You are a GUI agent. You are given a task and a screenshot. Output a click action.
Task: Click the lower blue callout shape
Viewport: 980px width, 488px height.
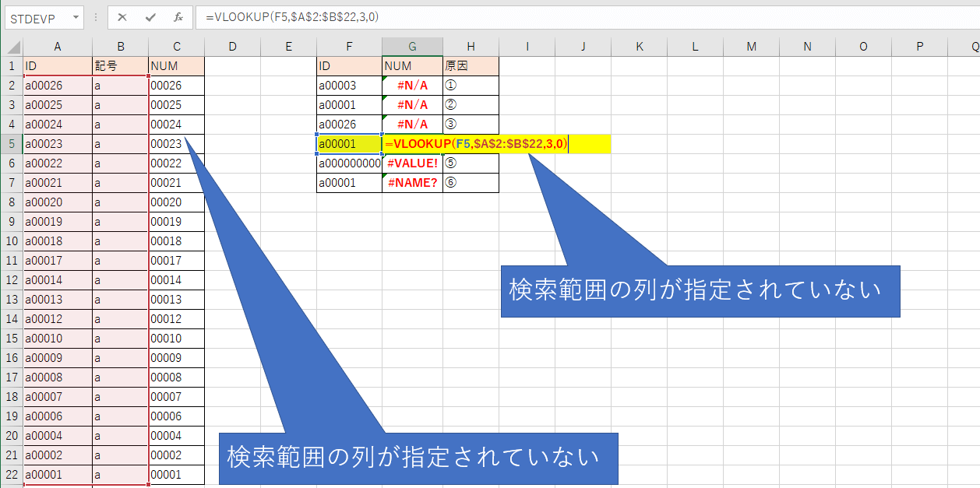pyautogui.click(x=419, y=459)
